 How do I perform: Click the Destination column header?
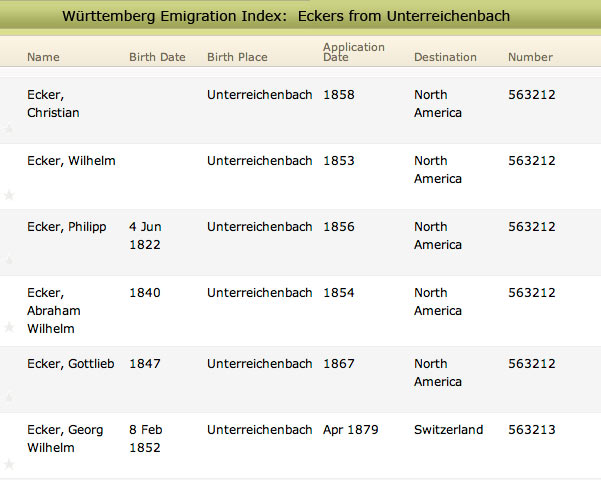445,57
